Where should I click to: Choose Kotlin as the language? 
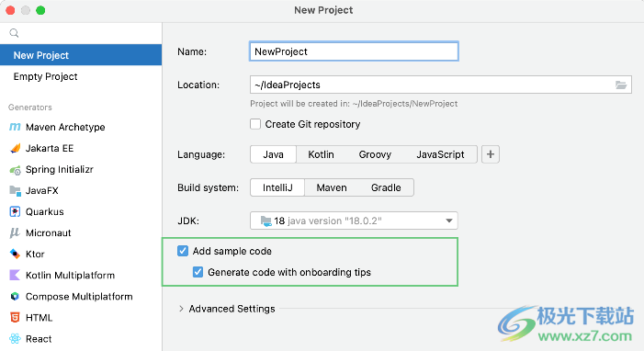point(321,154)
